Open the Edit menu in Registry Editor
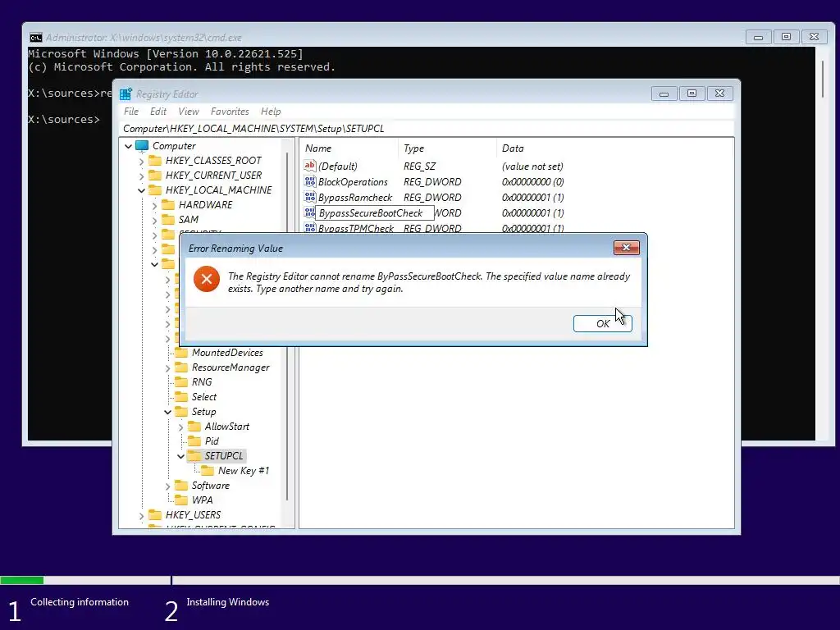The image size is (840, 630). click(x=158, y=112)
